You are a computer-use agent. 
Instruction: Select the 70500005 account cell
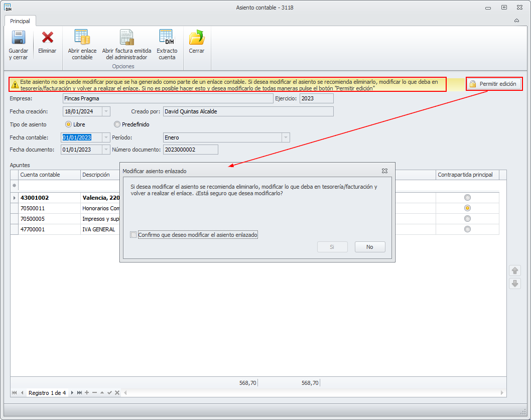click(x=50, y=219)
